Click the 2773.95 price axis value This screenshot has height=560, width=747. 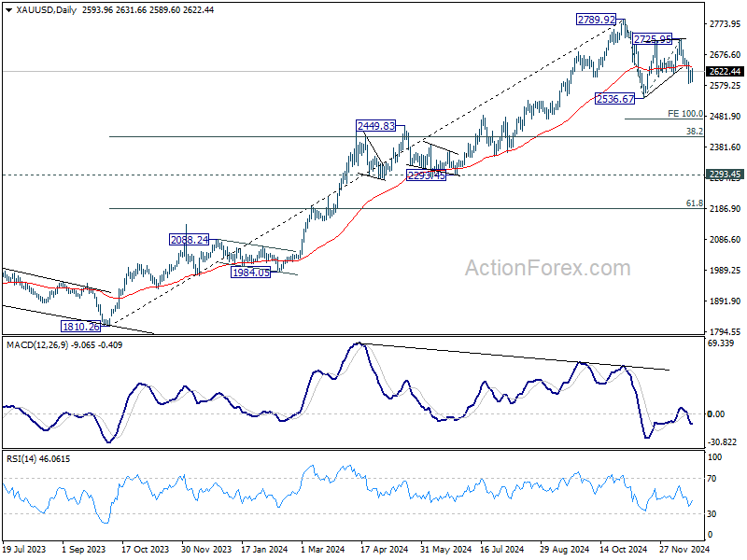coord(726,24)
